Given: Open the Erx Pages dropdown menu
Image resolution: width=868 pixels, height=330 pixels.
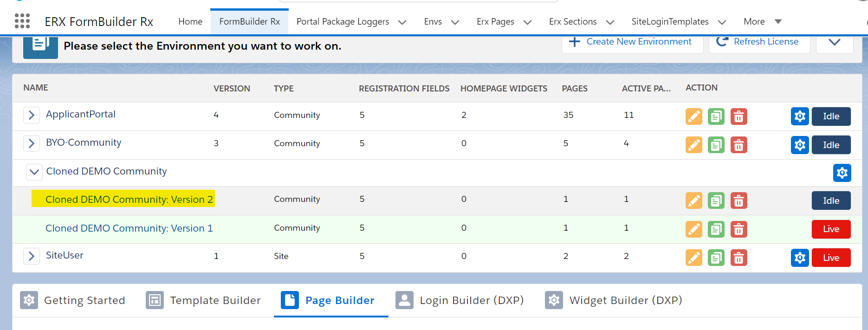Looking at the screenshot, I should tap(527, 22).
